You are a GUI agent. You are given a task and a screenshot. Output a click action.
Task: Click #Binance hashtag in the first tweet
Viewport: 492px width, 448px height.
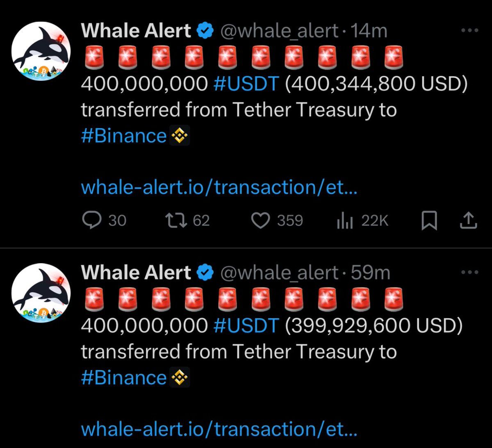[124, 136]
